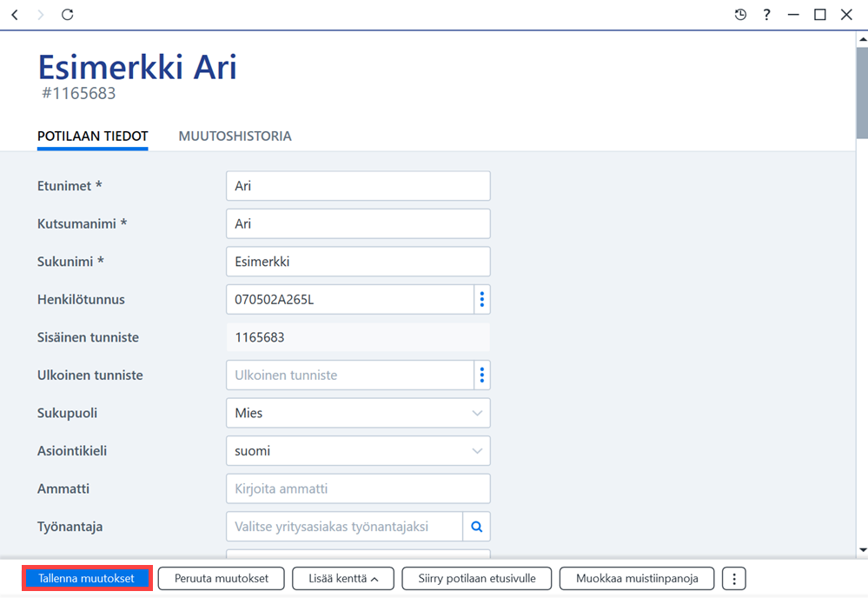Click the Työnantaja label

click(70, 527)
